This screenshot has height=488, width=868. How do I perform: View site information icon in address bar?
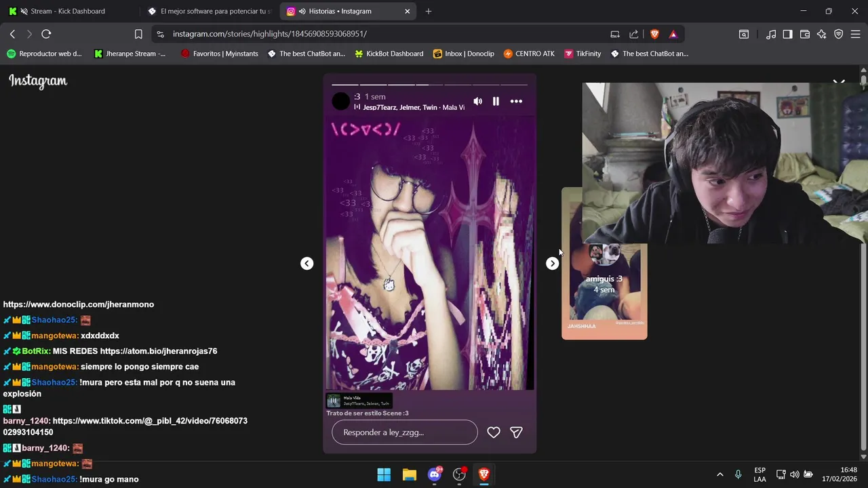[x=160, y=34]
